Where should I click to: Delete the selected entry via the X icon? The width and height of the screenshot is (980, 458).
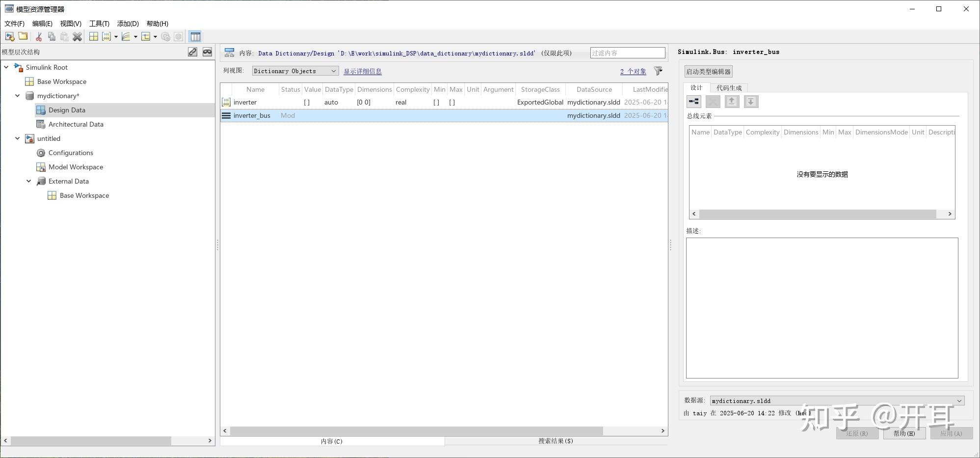click(77, 36)
